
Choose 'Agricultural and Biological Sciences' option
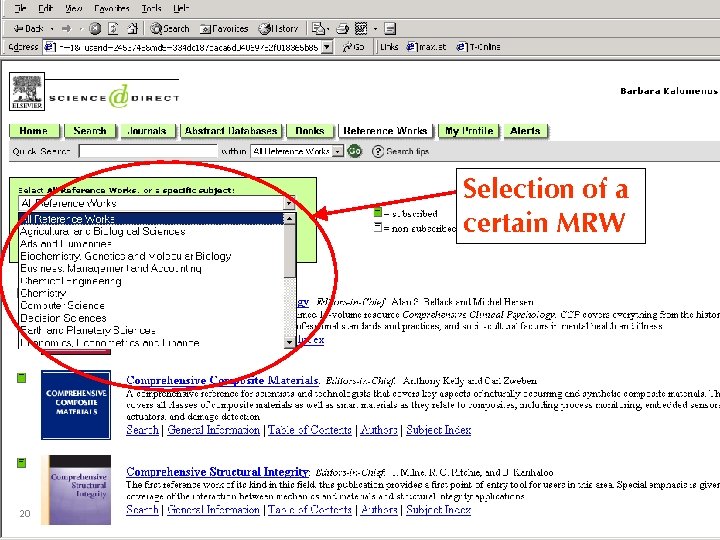[x=151, y=231]
